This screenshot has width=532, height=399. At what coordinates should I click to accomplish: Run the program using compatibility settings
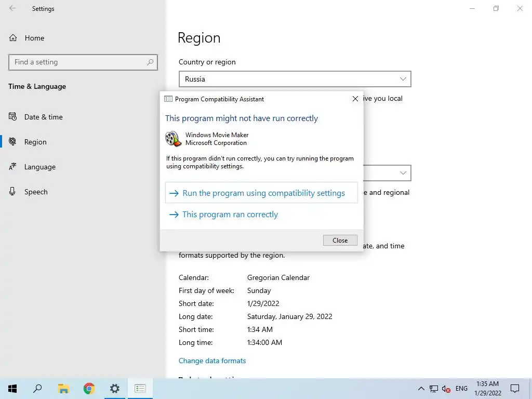261,193
